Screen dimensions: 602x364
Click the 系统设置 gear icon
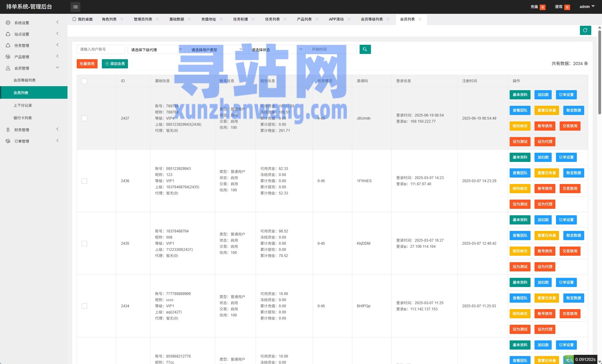pos(8,23)
